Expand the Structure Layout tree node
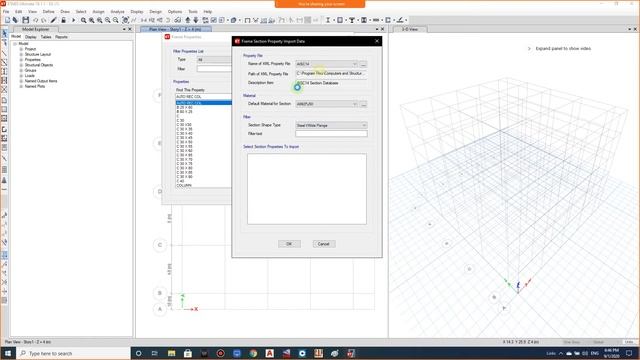The height and width of the screenshot is (360, 640). pos(21,54)
